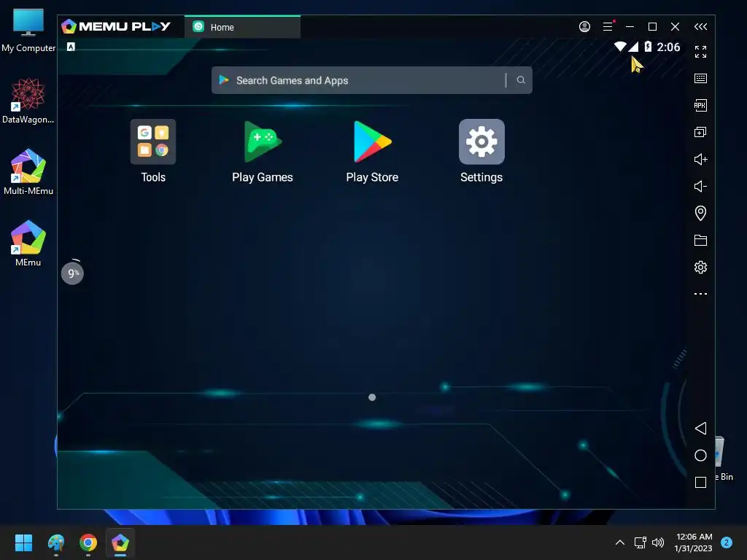Open network icon in system tray
The height and width of the screenshot is (560, 747).
pyautogui.click(x=640, y=542)
